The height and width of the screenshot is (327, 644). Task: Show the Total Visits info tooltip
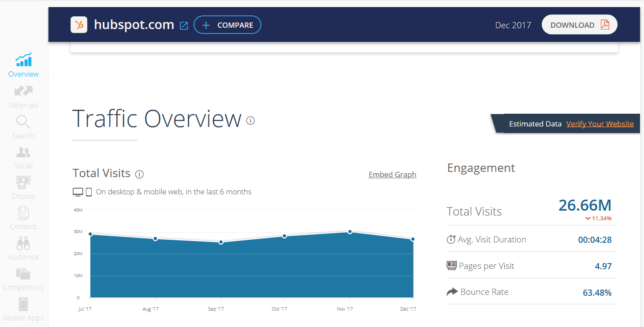click(x=139, y=174)
